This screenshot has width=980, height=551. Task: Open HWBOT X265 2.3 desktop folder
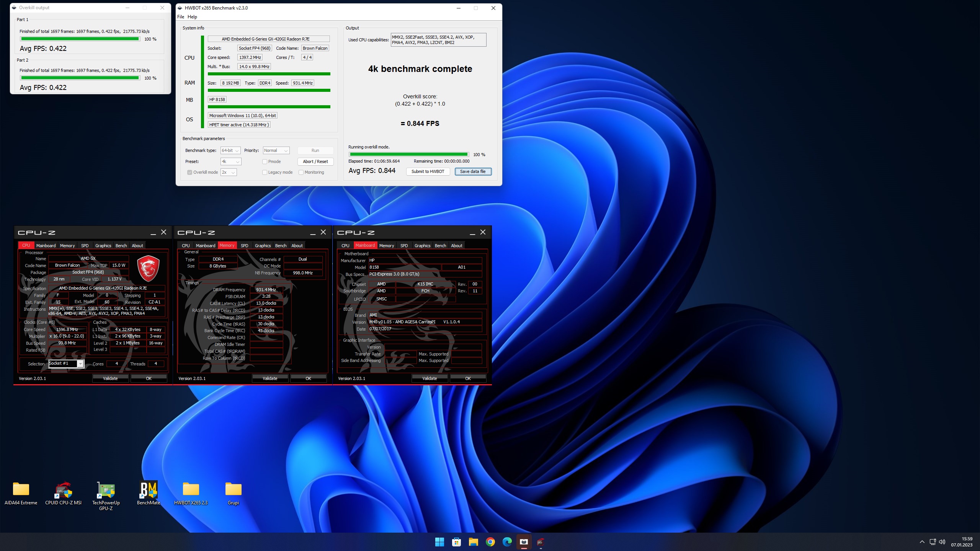(191, 494)
